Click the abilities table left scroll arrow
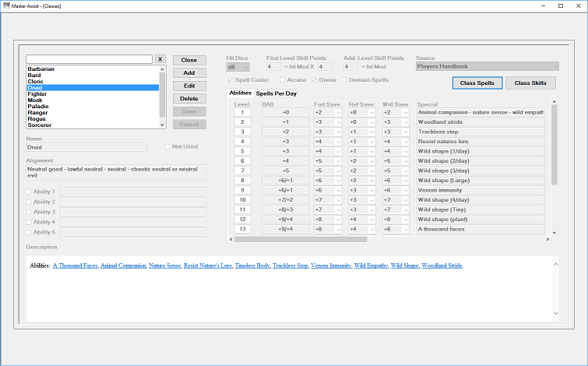Screen dimensions: 588x366 pyautogui.click(x=231, y=239)
